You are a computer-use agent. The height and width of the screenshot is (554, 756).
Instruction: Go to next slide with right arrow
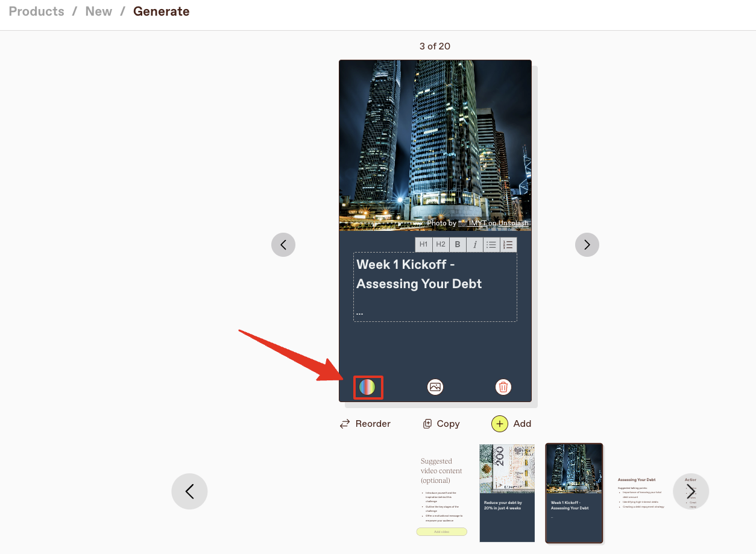pos(587,245)
